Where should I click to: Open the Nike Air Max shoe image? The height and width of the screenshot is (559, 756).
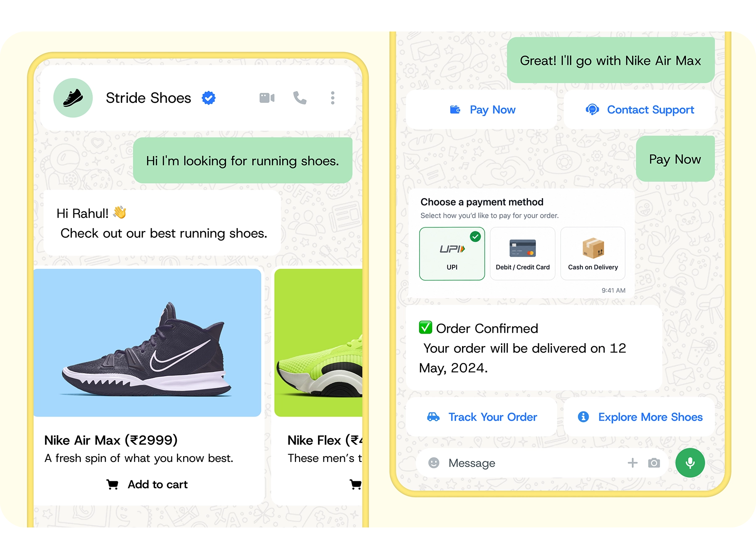pos(147,343)
